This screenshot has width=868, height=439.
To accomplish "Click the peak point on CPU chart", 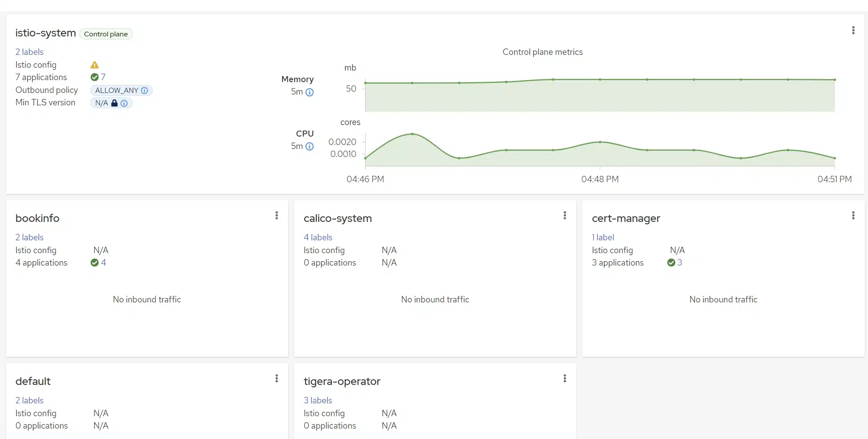I will pos(412,134).
